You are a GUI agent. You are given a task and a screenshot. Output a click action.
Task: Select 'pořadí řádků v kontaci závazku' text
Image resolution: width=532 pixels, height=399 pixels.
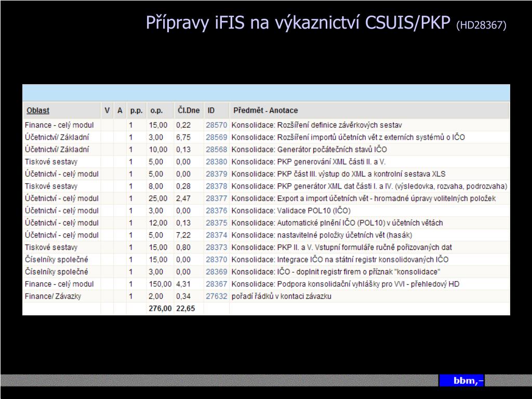point(281,296)
